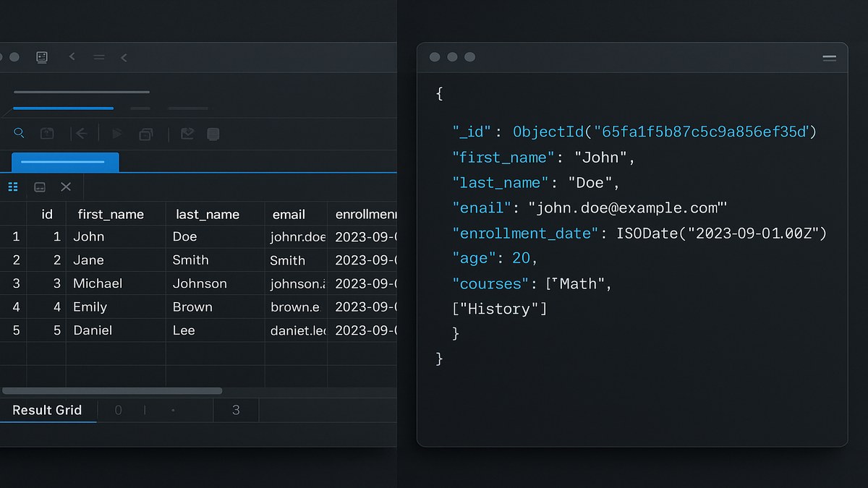The height and width of the screenshot is (488, 868).
Task: Click the blue progress bar under query tab
Action: 63,108
